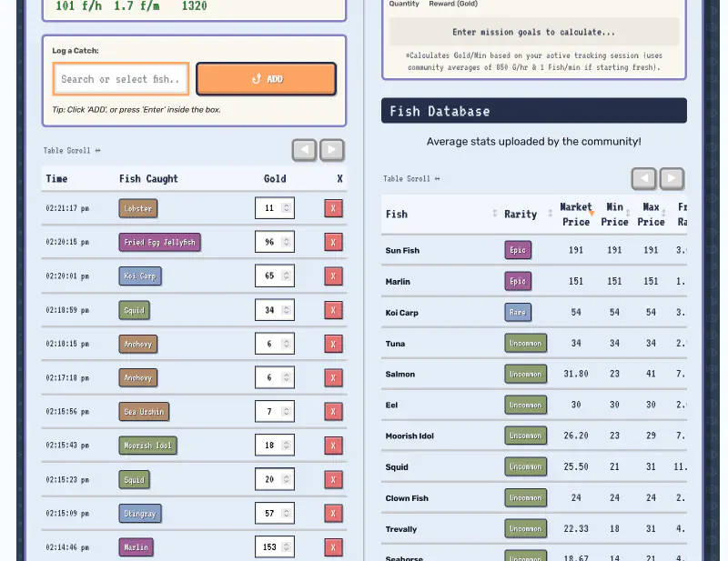Select the Sea Urchin fish tag
The height and width of the screenshot is (561, 728).
pos(144,412)
